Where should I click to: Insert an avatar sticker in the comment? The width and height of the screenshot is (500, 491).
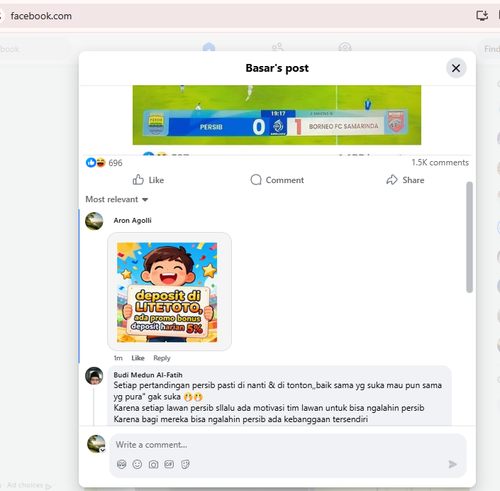tap(122, 464)
